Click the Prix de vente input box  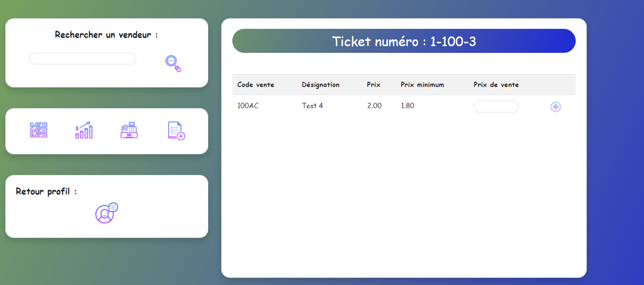tap(496, 106)
